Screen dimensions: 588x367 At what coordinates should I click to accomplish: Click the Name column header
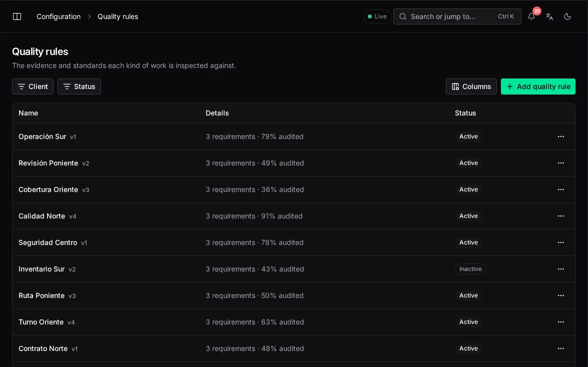[28, 113]
